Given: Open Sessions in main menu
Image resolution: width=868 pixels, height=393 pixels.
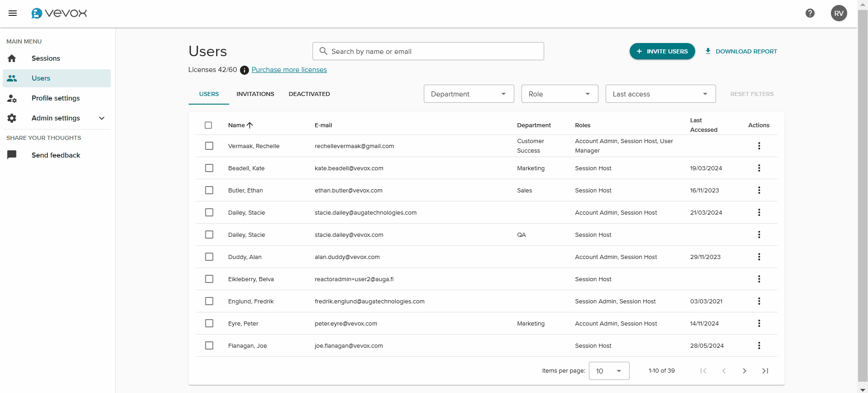Looking at the screenshot, I should (57, 58).
